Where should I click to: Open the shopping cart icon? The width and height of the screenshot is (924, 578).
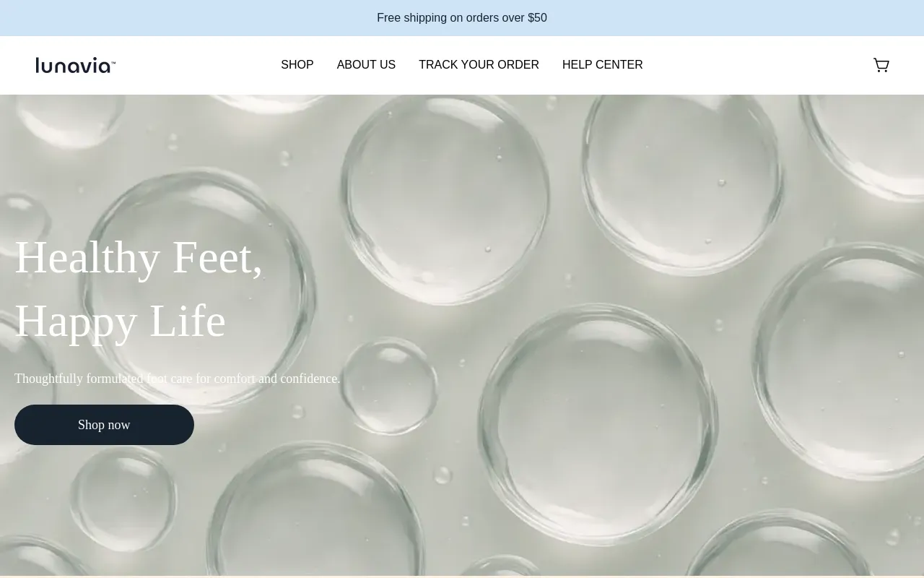881,65
